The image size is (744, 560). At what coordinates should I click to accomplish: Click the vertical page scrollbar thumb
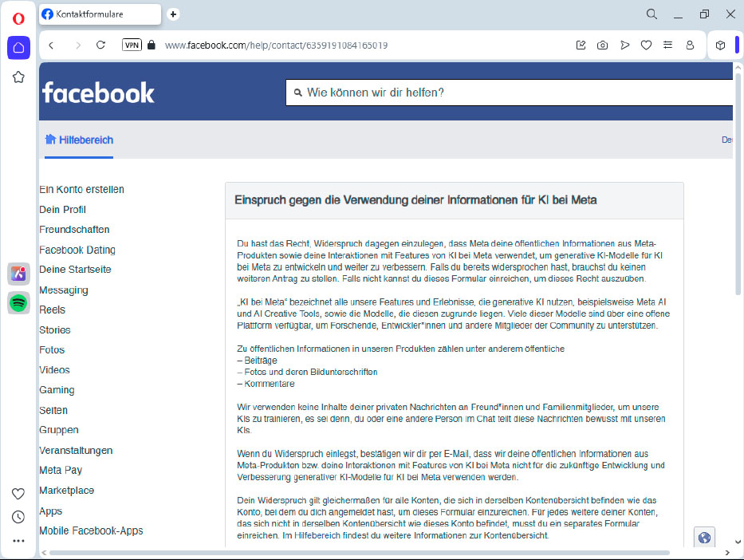738,183
